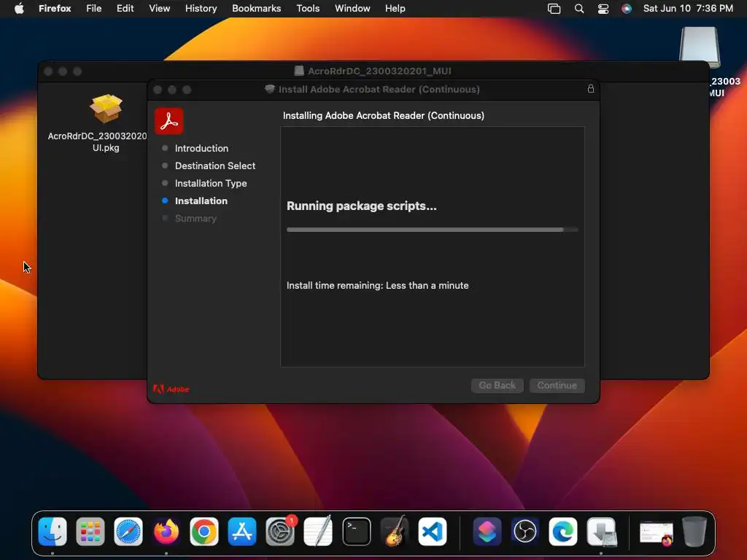Open the Help menu

coord(395,9)
